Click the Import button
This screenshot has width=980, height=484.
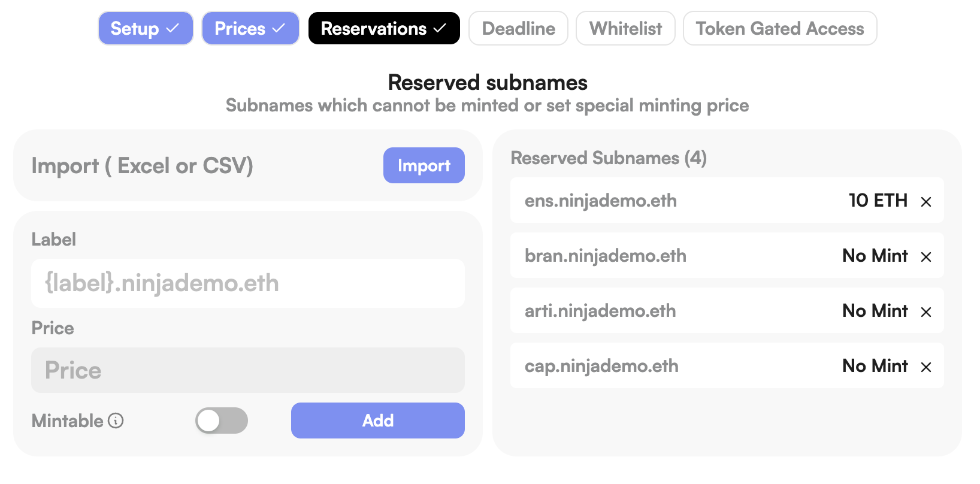coord(424,165)
